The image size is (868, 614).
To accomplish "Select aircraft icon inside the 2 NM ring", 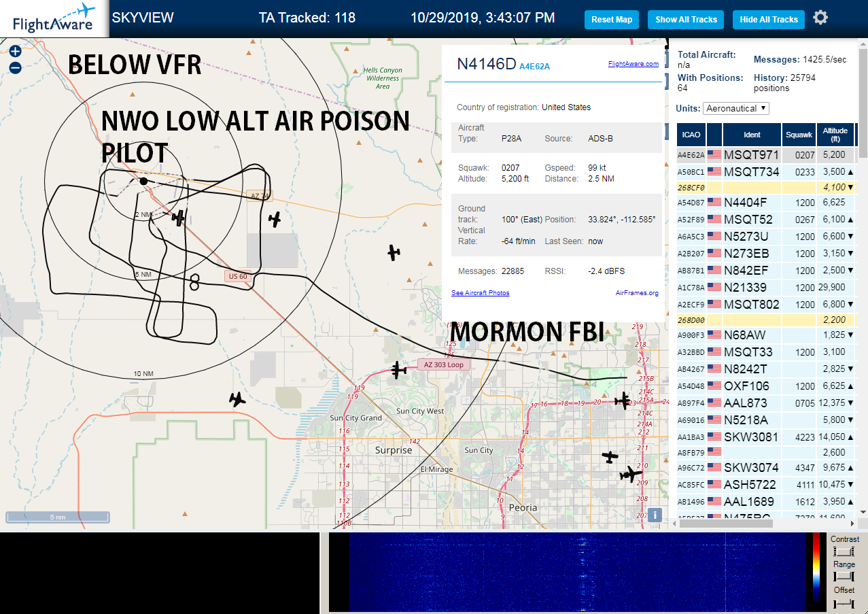I will [x=179, y=218].
